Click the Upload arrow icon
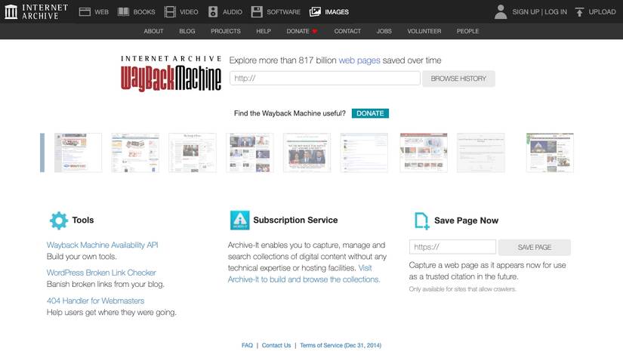 tap(579, 12)
